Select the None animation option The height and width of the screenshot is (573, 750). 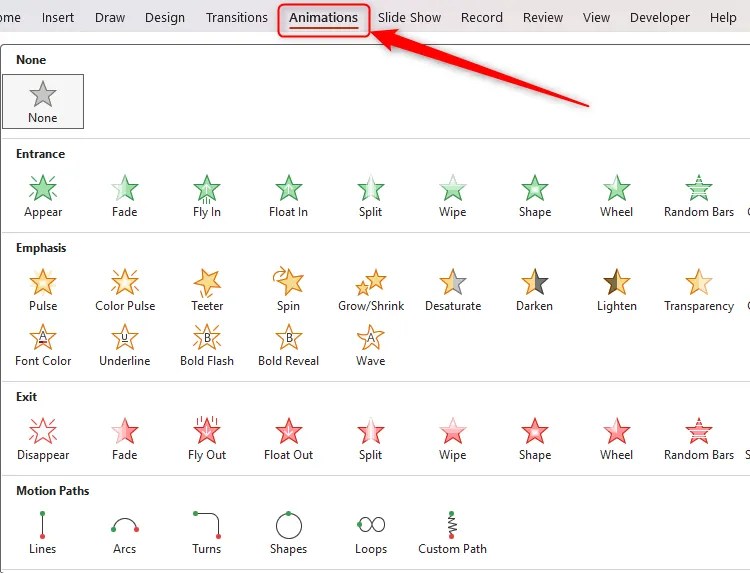pyautogui.click(x=43, y=101)
